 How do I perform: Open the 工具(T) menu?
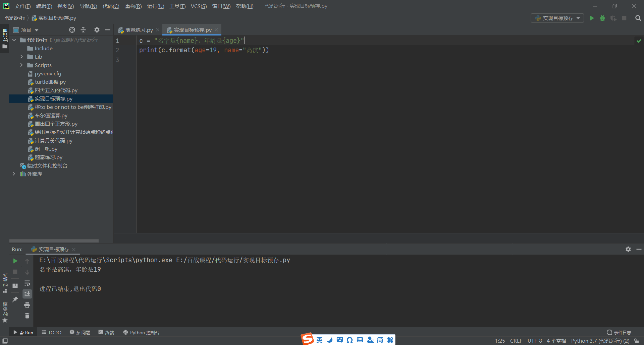point(177,6)
